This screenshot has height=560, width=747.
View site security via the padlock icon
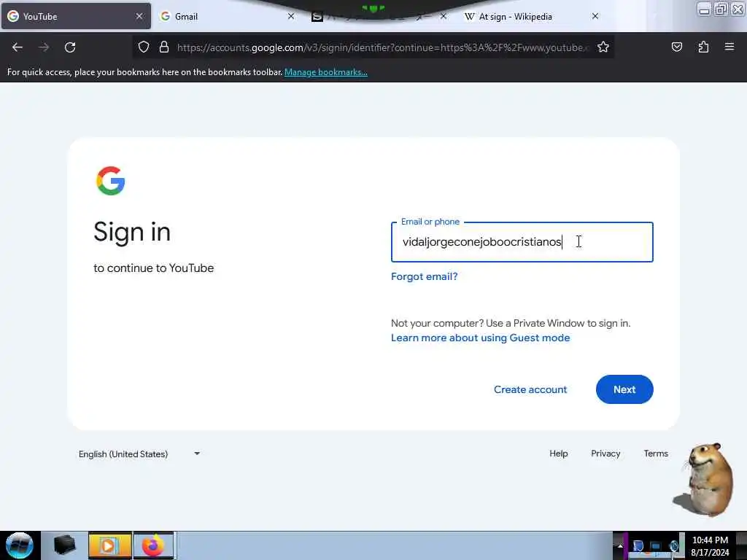[x=164, y=47]
